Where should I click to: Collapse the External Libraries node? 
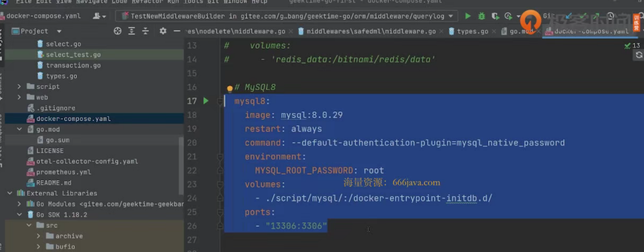tap(10, 193)
